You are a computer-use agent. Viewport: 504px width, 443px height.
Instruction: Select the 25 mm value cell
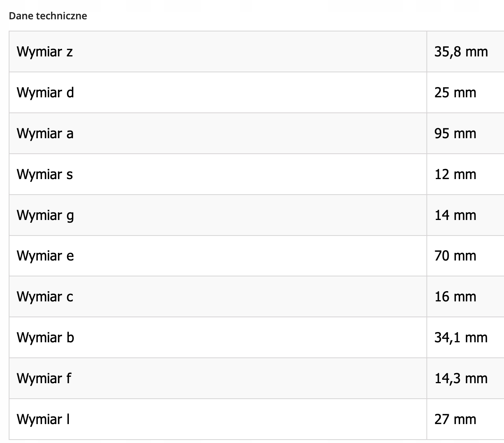click(x=455, y=92)
